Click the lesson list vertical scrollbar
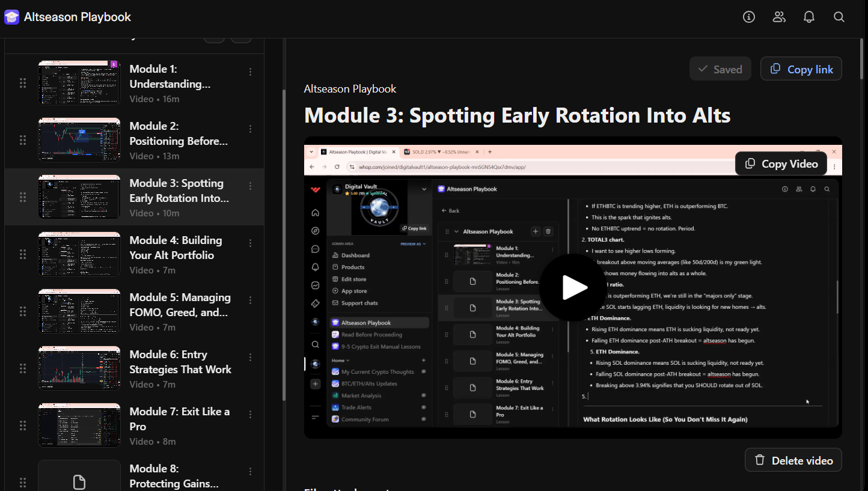This screenshot has width=868, height=491. click(x=284, y=245)
